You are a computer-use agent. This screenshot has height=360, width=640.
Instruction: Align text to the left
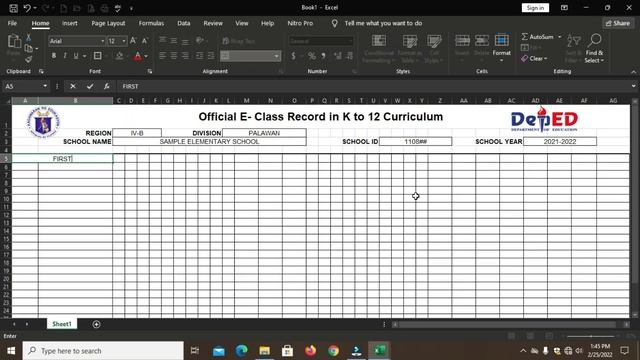pyautogui.click(x=162, y=56)
